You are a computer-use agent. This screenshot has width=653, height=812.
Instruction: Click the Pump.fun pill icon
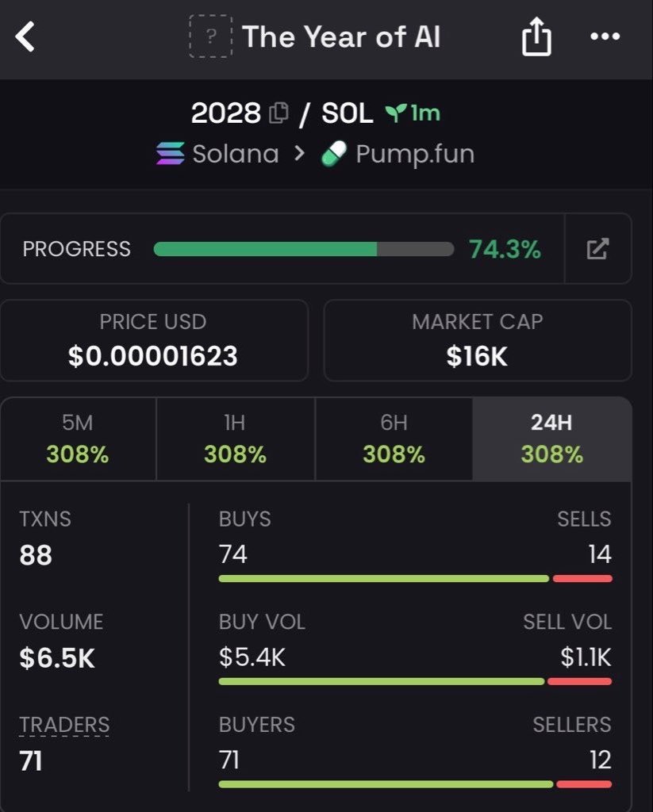pos(334,154)
